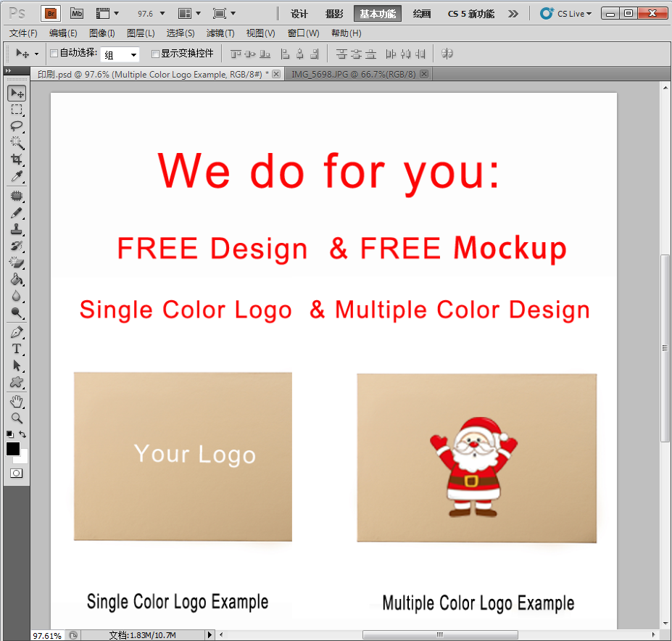Pick the Eyedropper tool

point(16,177)
